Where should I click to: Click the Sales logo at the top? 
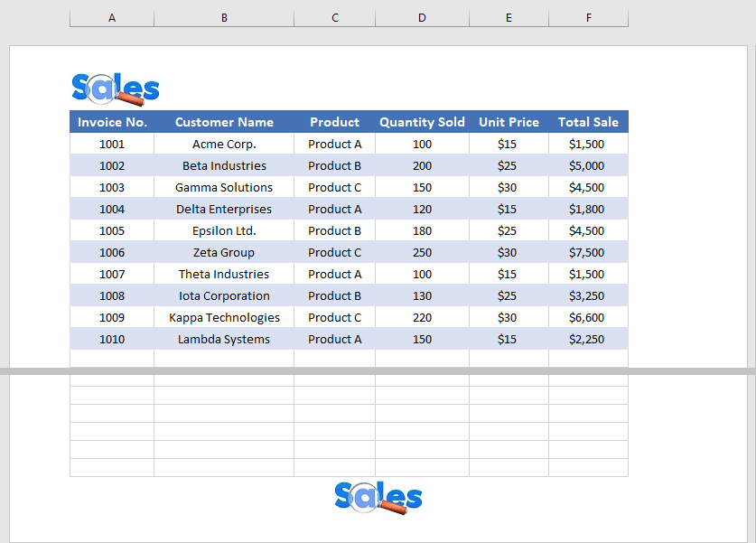(114, 88)
